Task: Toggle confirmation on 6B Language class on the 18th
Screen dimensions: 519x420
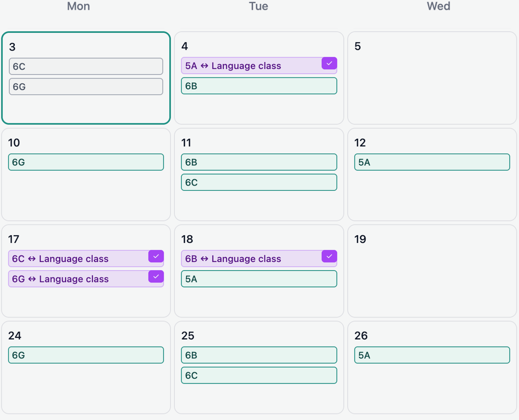Action: point(329,256)
